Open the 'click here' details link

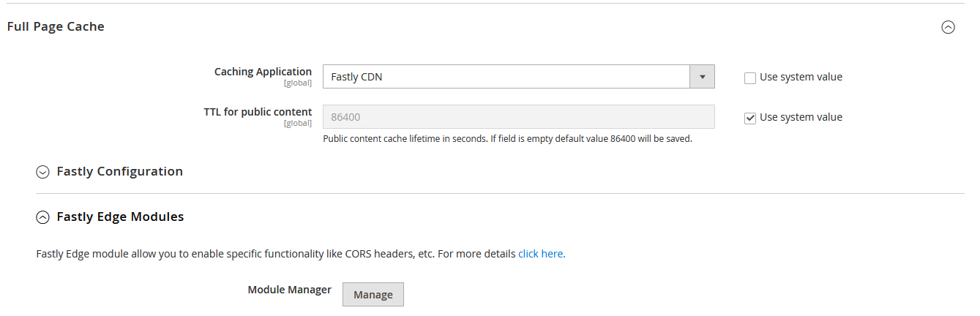click(540, 254)
